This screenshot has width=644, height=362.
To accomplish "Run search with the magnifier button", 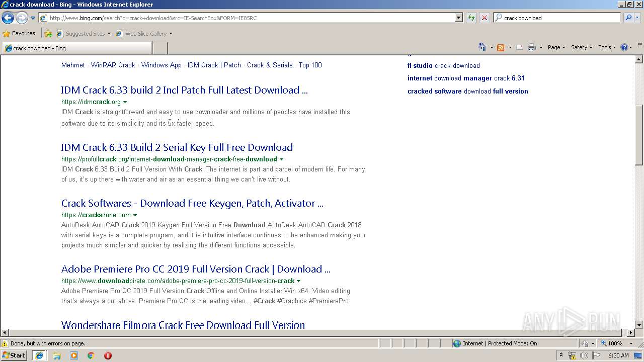I will [628, 18].
